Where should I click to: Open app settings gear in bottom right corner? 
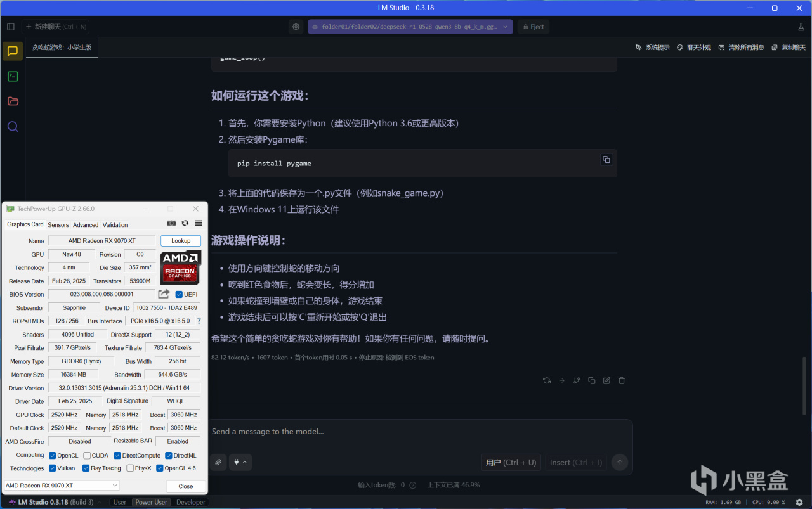point(799,502)
